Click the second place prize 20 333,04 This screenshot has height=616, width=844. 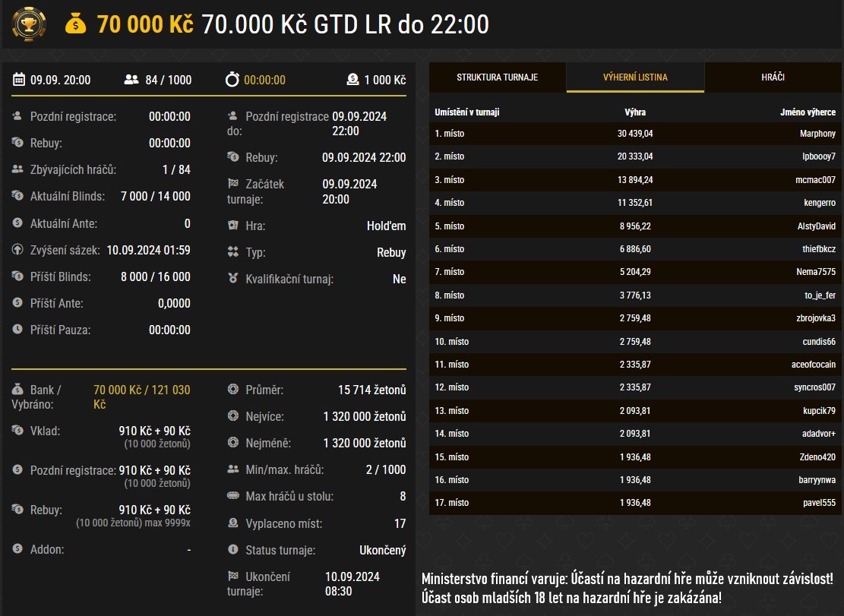(635, 156)
